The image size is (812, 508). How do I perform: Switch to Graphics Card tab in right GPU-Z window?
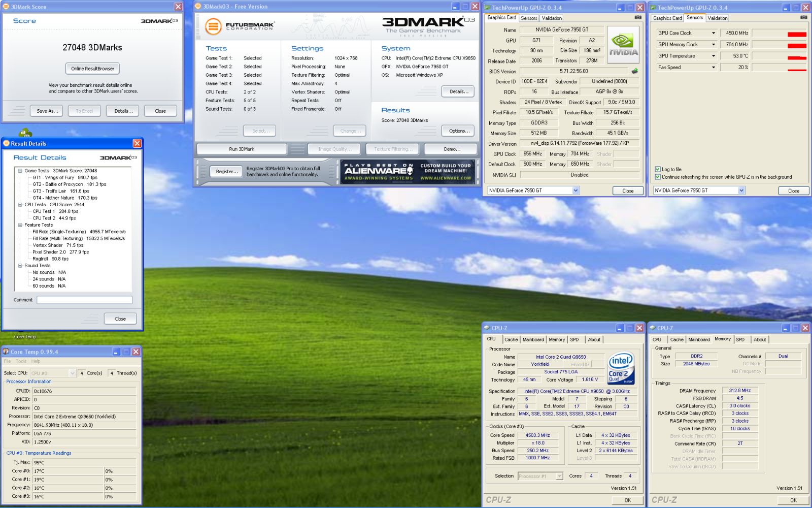click(x=667, y=18)
